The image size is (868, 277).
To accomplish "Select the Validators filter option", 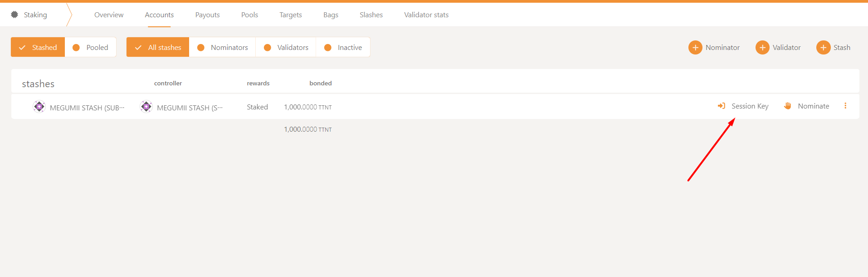I will [x=286, y=47].
